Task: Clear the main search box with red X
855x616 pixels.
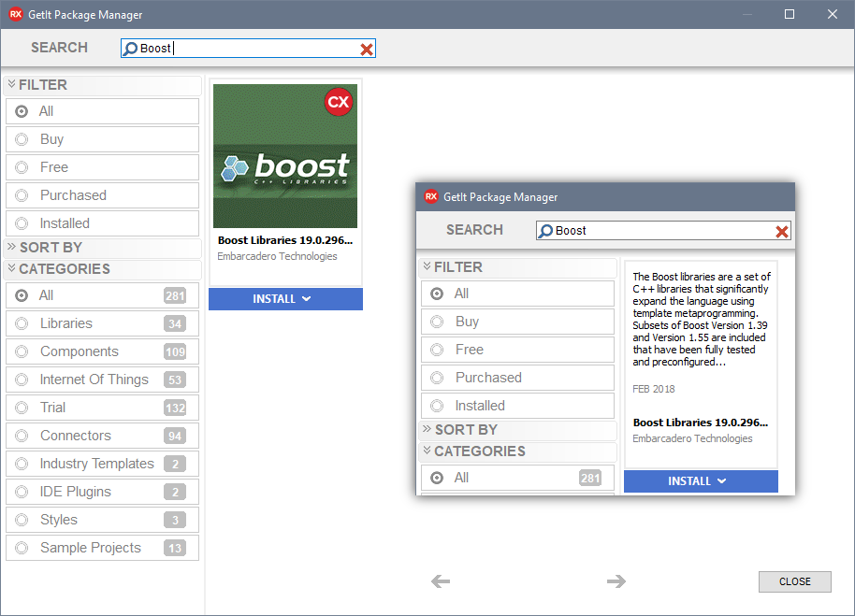Action: (367, 50)
